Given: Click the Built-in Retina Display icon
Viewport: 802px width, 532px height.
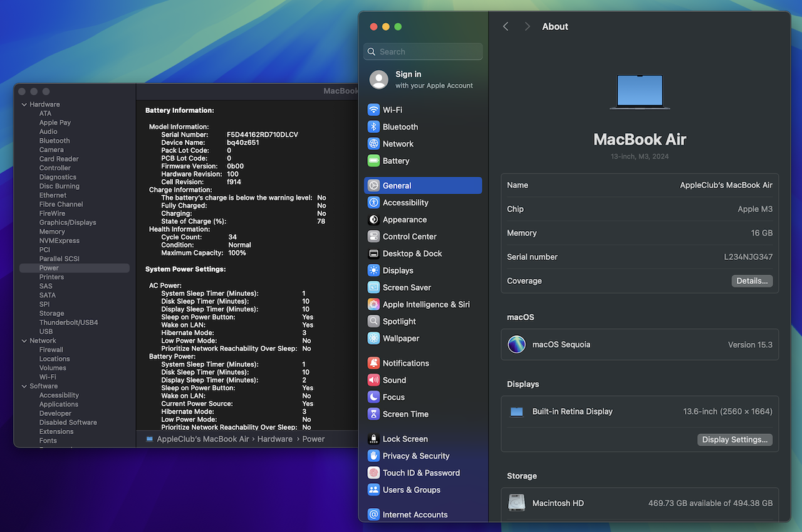Looking at the screenshot, I should [516, 412].
